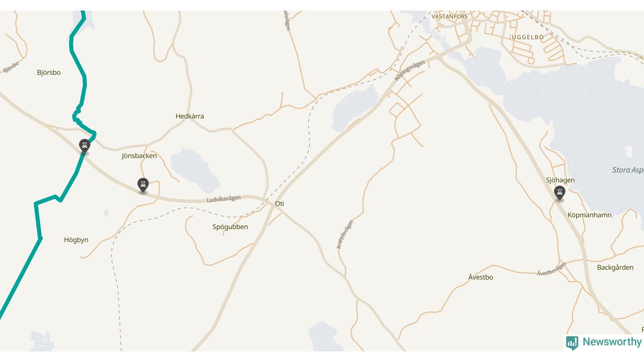The width and height of the screenshot is (644, 362).
Task: Select the UGGELBO district label
Action: coord(528,37)
